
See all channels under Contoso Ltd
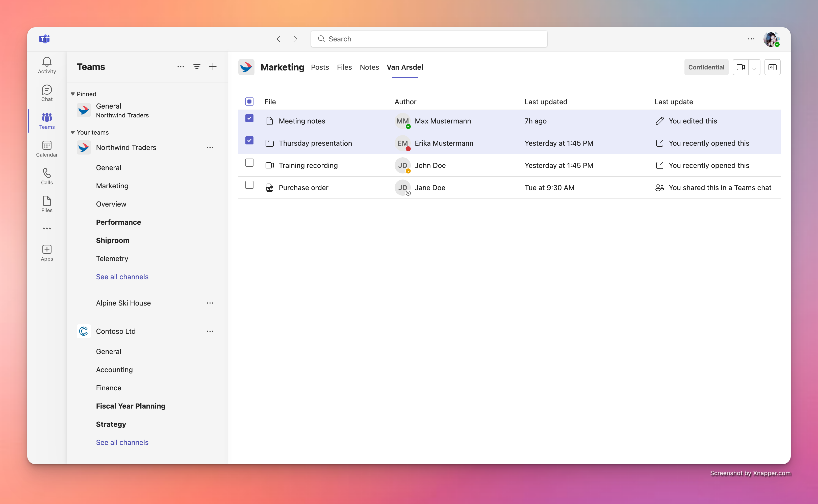122,442
